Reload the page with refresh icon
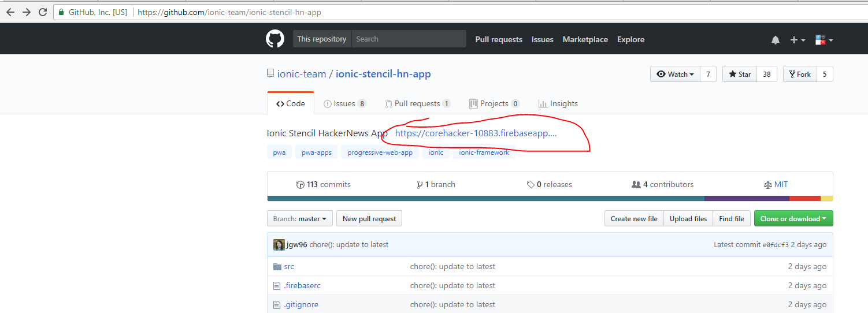This screenshot has height=313, width=868. pyautogui.click(x=43, y=12)
